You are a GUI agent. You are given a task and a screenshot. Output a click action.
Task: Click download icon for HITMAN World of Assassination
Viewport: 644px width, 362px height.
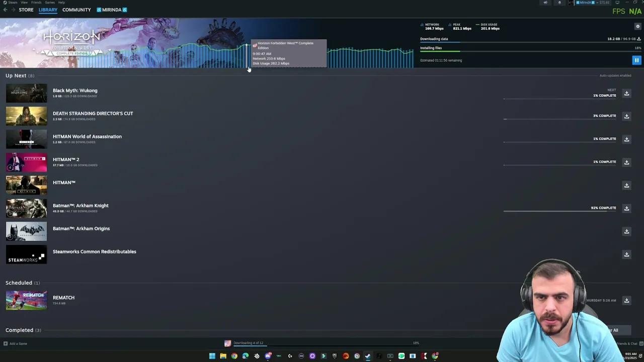click(626, 139)
